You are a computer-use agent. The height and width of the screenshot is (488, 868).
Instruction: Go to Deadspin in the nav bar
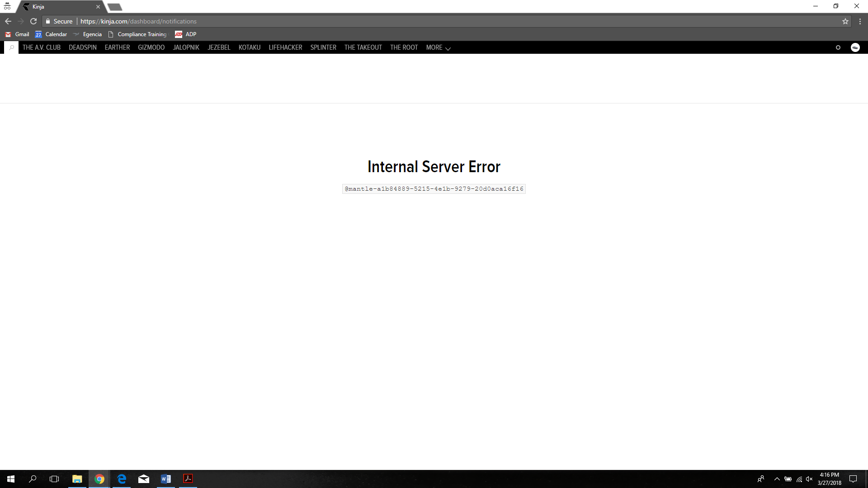(83, 47)
